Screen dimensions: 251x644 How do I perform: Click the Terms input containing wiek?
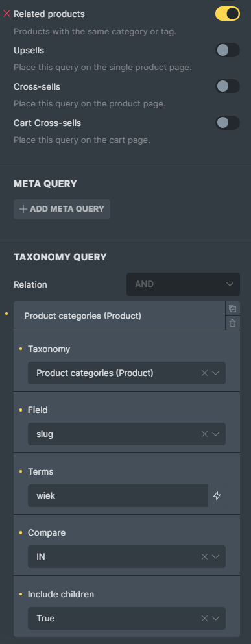click(118, 496)
